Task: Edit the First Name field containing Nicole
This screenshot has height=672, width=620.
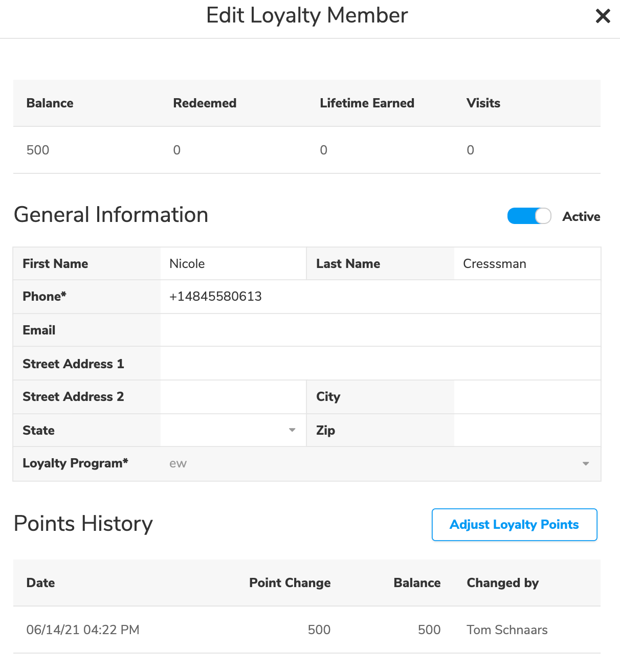Action: point(233,264)
